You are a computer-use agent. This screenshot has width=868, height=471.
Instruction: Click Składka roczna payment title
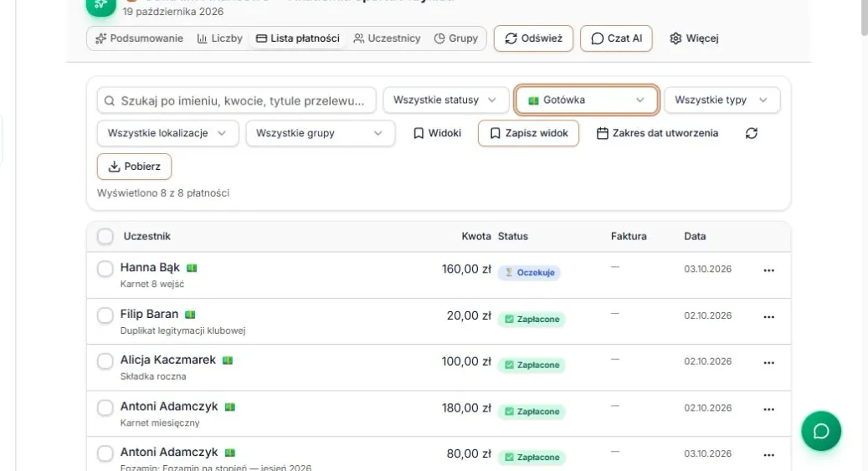[153, 376]
